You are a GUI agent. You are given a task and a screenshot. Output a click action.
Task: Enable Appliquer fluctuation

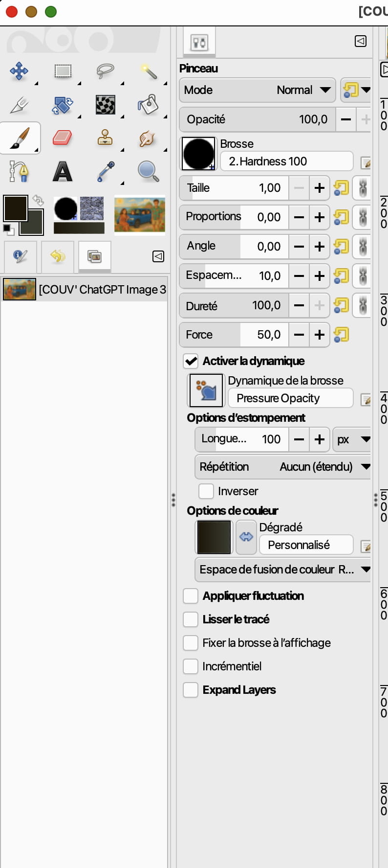click(191, 596)
